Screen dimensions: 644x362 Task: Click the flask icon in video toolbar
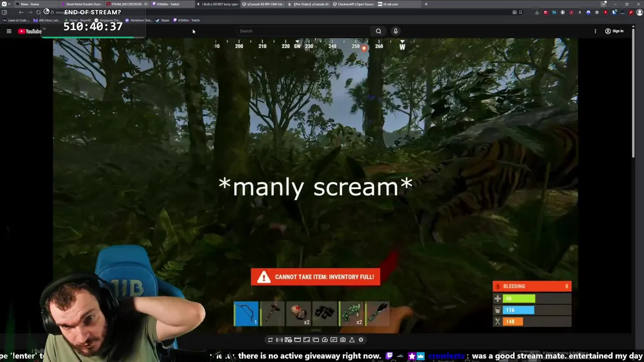click(352, 340)
